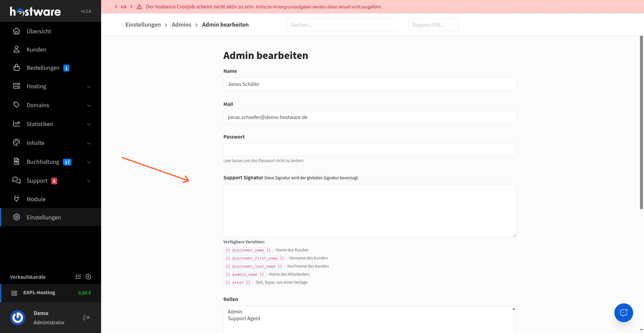Click the Kunden person icon
The width and height of the screenshot is (644, 333).
[17, 49]
